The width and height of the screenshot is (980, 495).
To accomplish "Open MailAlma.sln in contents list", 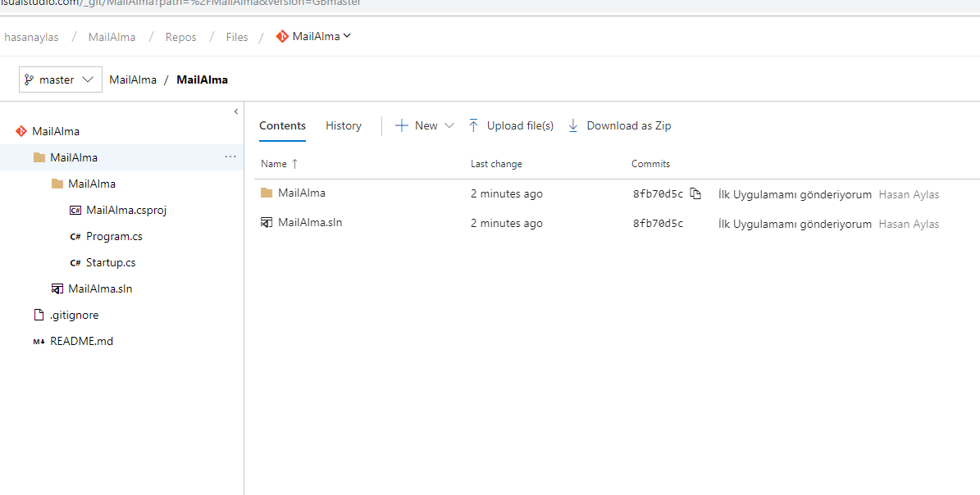I will 310,222.
